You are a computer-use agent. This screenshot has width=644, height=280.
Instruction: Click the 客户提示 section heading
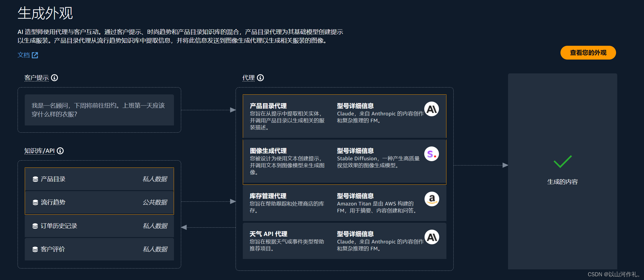(x=37, y=78)
